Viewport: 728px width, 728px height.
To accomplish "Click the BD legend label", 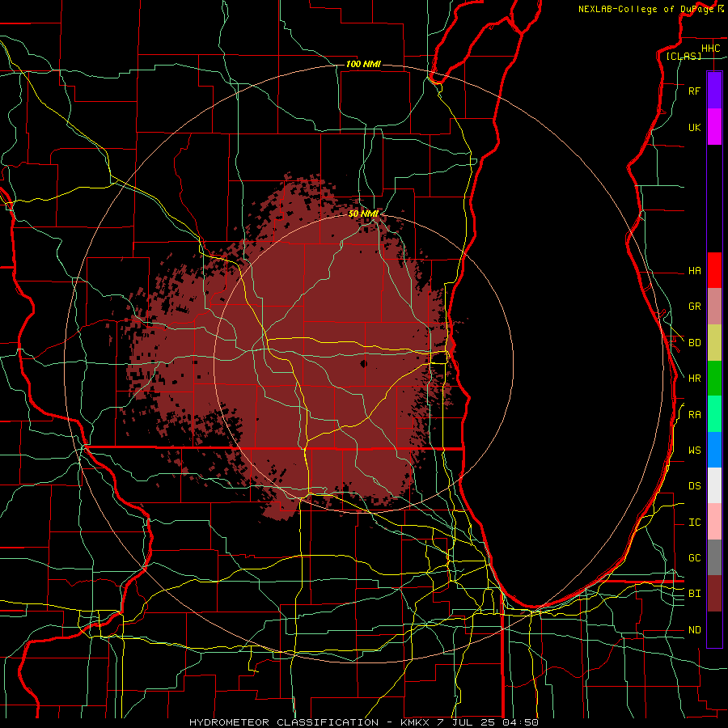I will pos(694,343).
